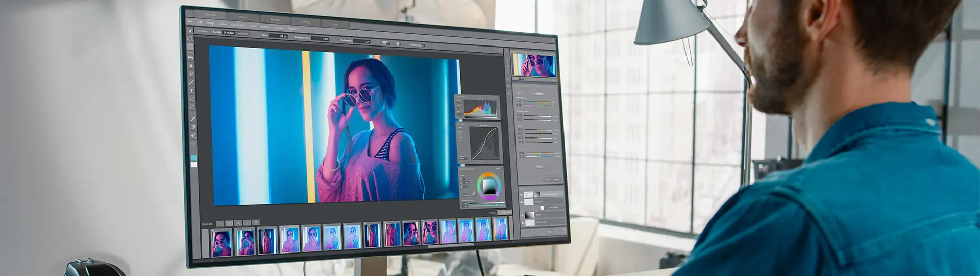Open the Select menu
Image resolution: width=980 pixels, height=276 pixels.
(x=223, y=24)
